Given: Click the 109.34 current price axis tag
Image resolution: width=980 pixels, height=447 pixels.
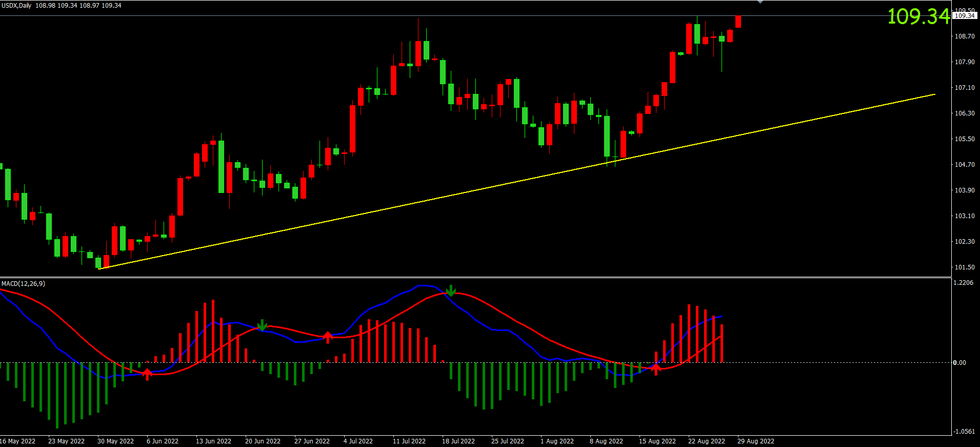Looking at the screenshot, I should pyautogui.click(x=965, y=15).
